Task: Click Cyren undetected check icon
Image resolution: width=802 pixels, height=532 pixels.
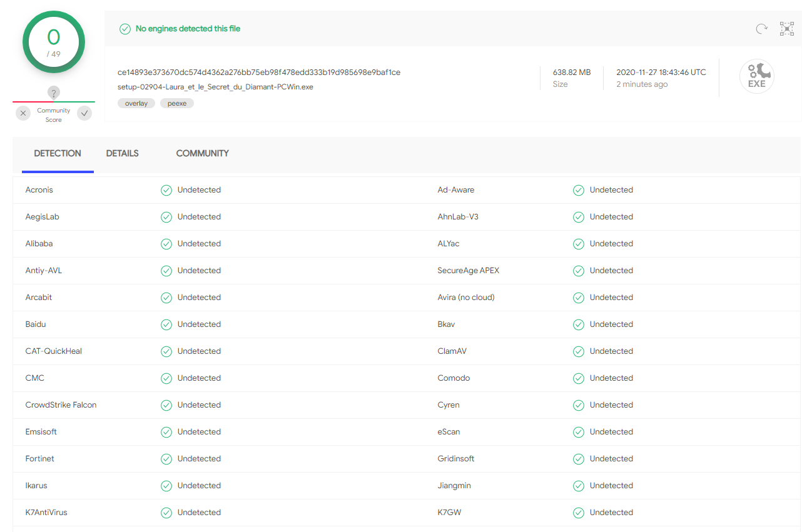Action: pos(579,405)
